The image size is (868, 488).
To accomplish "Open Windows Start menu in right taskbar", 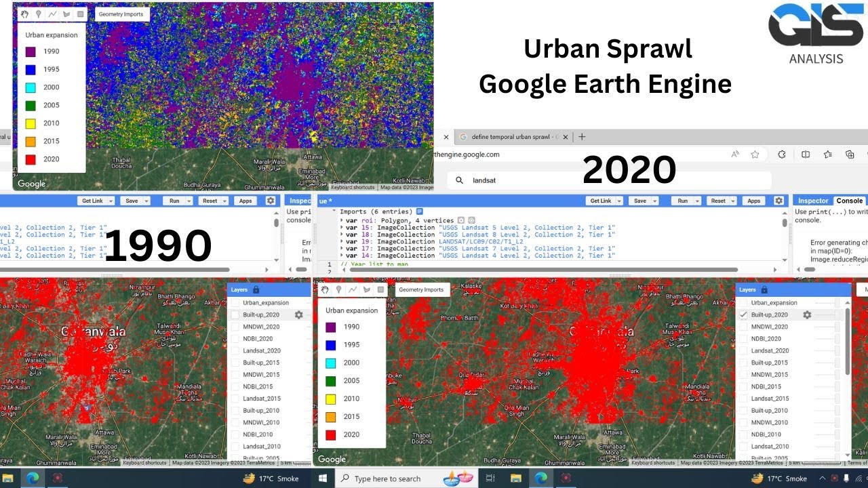I will 323,478.
